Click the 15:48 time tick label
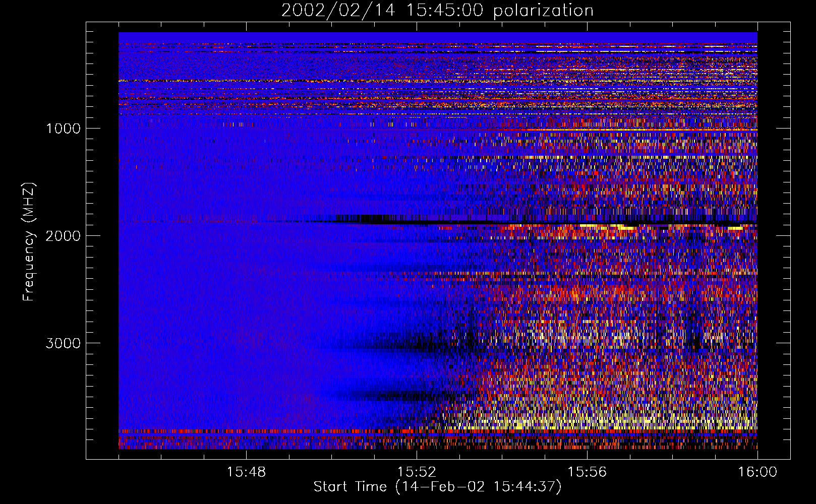 tap(246, 472)
